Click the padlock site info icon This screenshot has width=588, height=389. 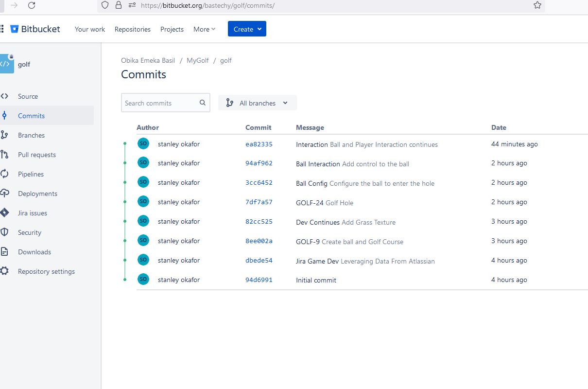119,5
